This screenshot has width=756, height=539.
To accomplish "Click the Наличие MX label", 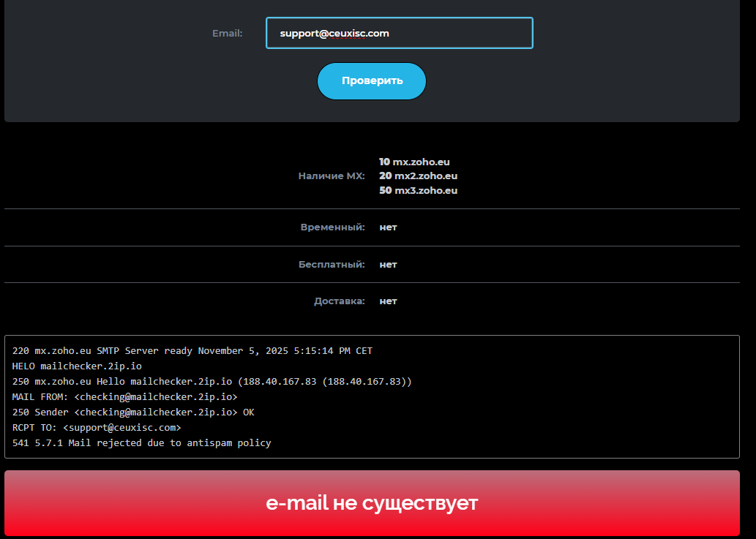I will (332, 176).
